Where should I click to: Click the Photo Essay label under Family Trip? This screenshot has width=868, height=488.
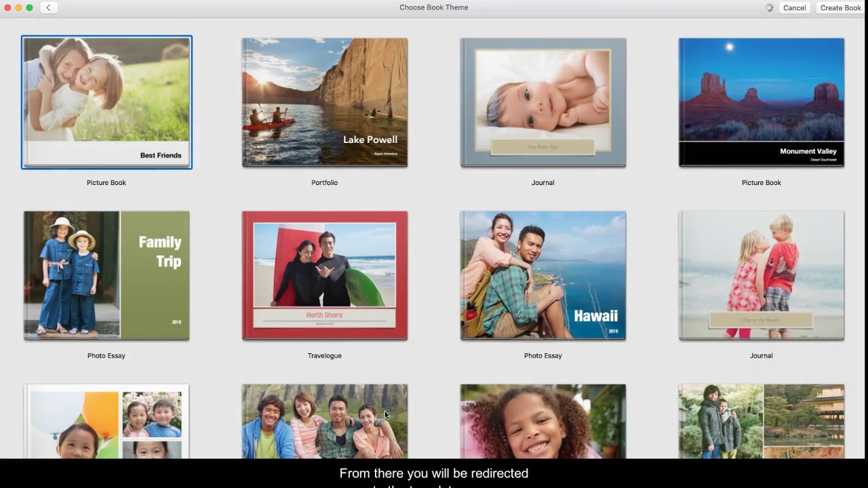(106, 356)
